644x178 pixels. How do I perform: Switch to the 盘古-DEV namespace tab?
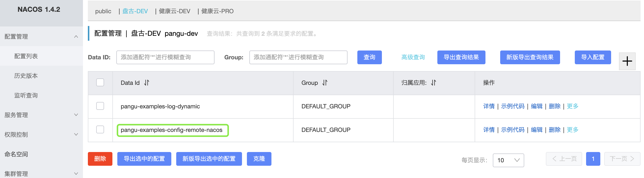(135, 11)
